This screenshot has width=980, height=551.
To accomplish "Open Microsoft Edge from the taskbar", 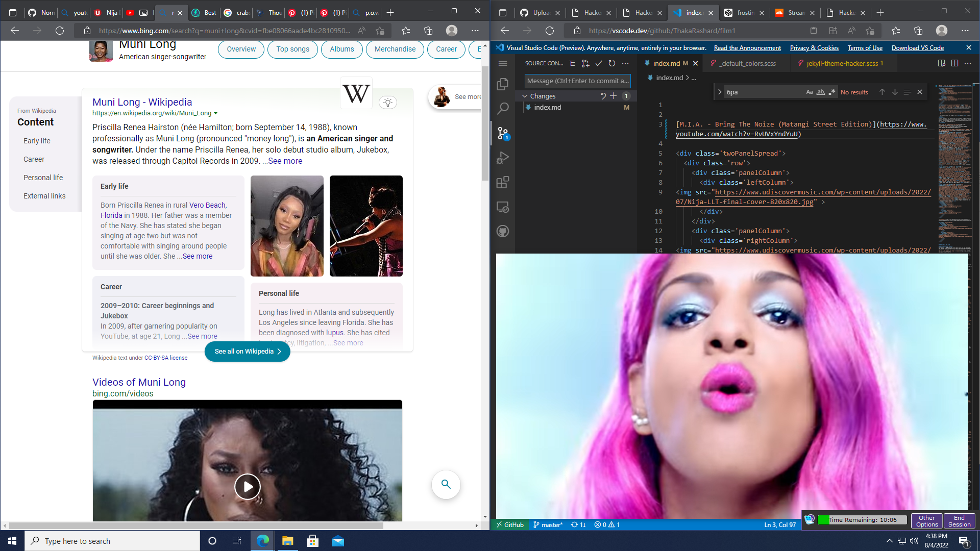I will pyautogui.click(x=263, y=541).
